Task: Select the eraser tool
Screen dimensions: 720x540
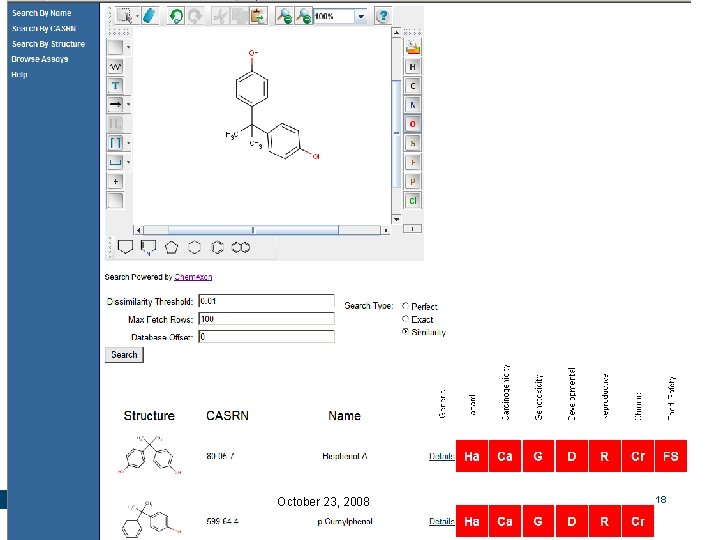Action: 149,16
